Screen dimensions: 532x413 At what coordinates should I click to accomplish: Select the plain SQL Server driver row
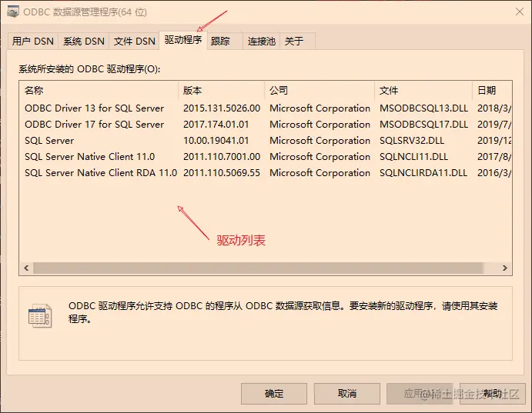point(49,141)
